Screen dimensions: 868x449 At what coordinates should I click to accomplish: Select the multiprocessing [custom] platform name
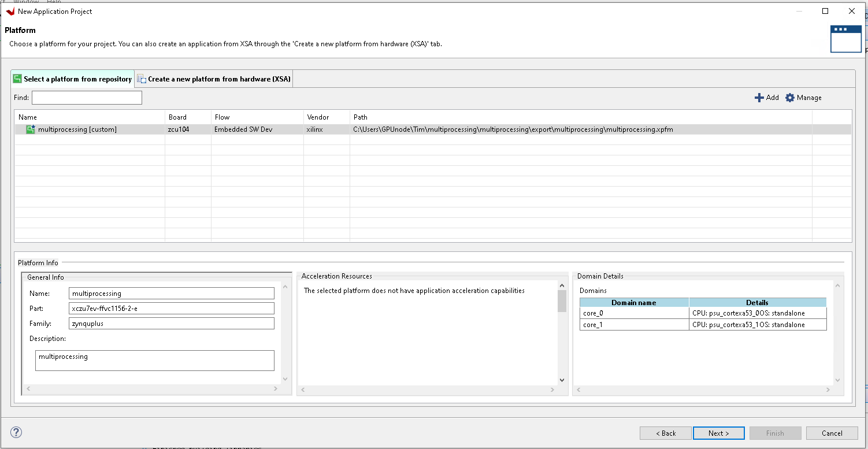click(77, 129)
